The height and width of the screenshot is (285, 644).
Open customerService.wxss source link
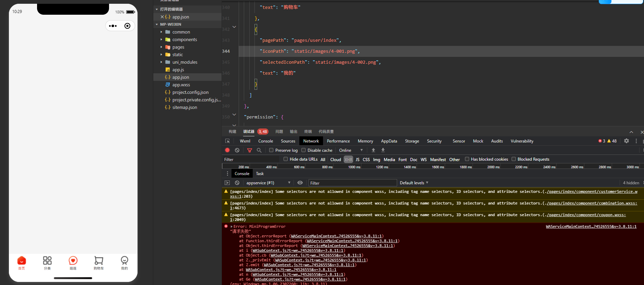click(x=434, y=194)
